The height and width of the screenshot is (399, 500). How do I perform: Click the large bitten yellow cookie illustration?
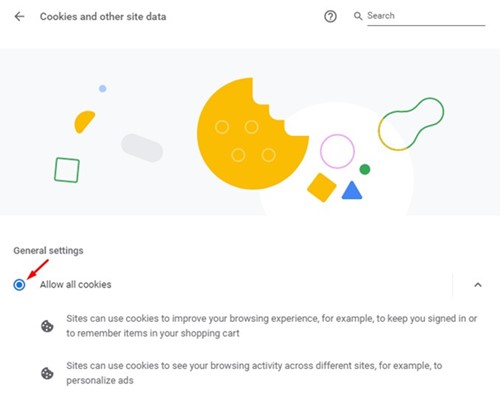tap(252, 133)
